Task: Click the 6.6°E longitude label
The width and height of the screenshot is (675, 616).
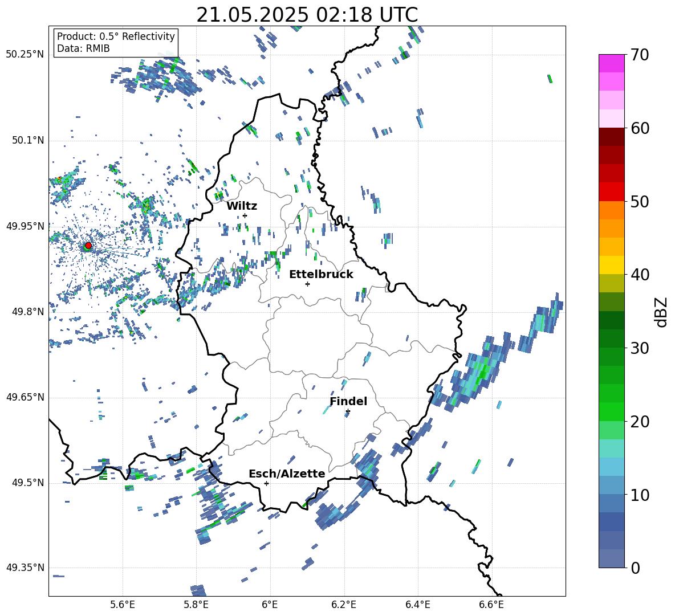Action: pyautogui.click(x=491, y=605)
